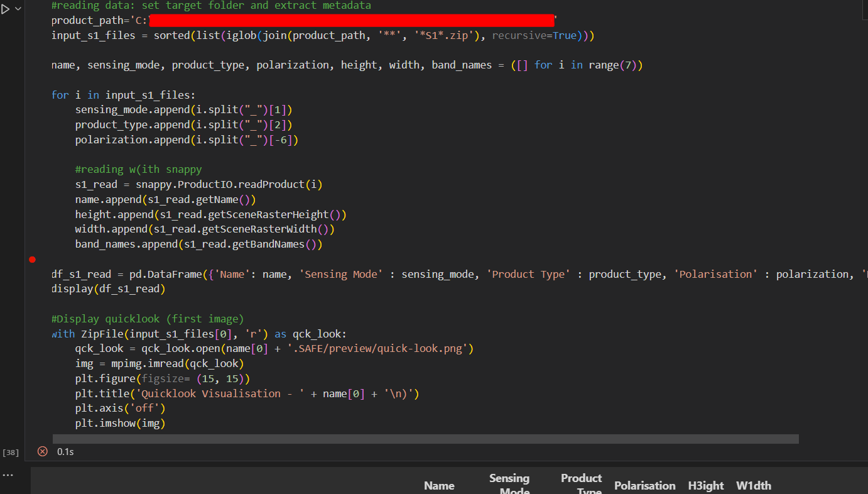Select the Polarisation column header
This screenshot has width=868, height=494.
[x=644, y=485]
